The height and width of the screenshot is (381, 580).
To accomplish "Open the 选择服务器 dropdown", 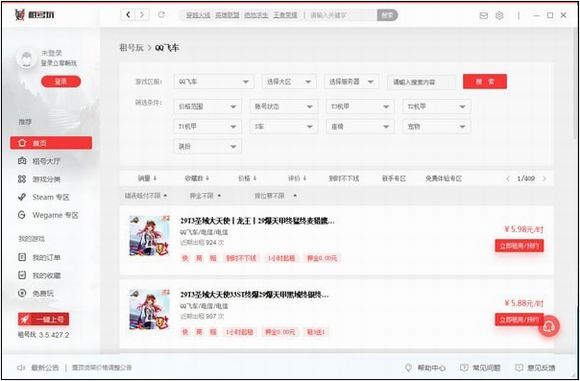I will coord(351,82).
